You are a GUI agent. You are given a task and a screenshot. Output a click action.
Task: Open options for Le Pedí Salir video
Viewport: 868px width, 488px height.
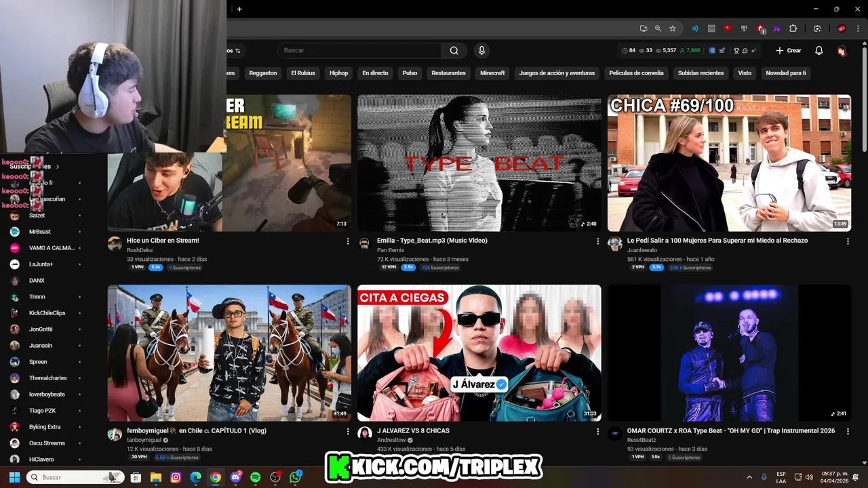coord(848,241)
